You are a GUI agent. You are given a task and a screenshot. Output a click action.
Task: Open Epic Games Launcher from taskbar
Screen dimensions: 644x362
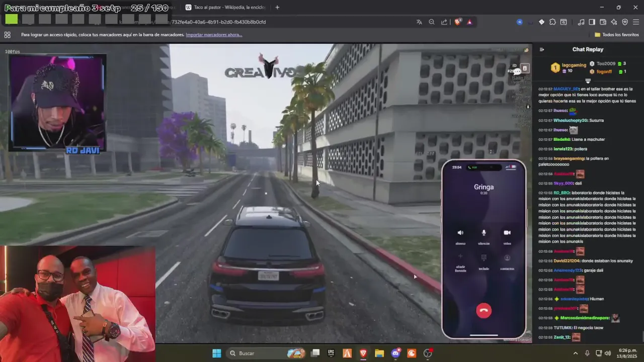coord(331,353)
